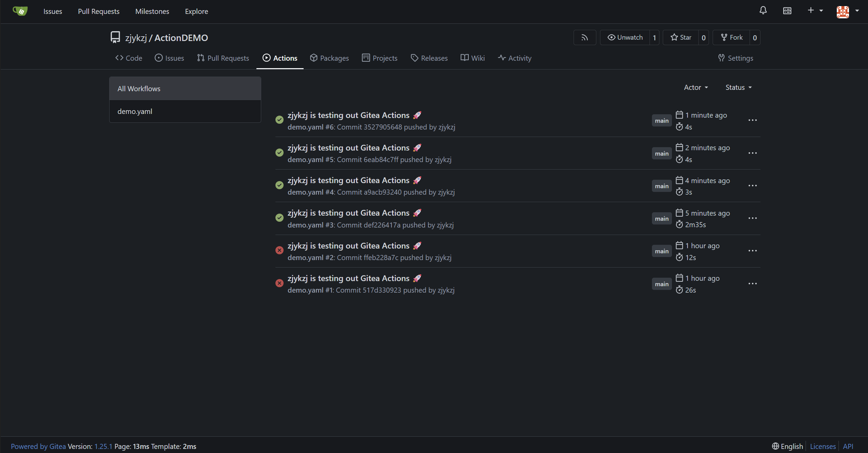The height and width of the screenshot is (453, 868).
Task: Click the Gitea logo home icon
Action: click(20, 11)
